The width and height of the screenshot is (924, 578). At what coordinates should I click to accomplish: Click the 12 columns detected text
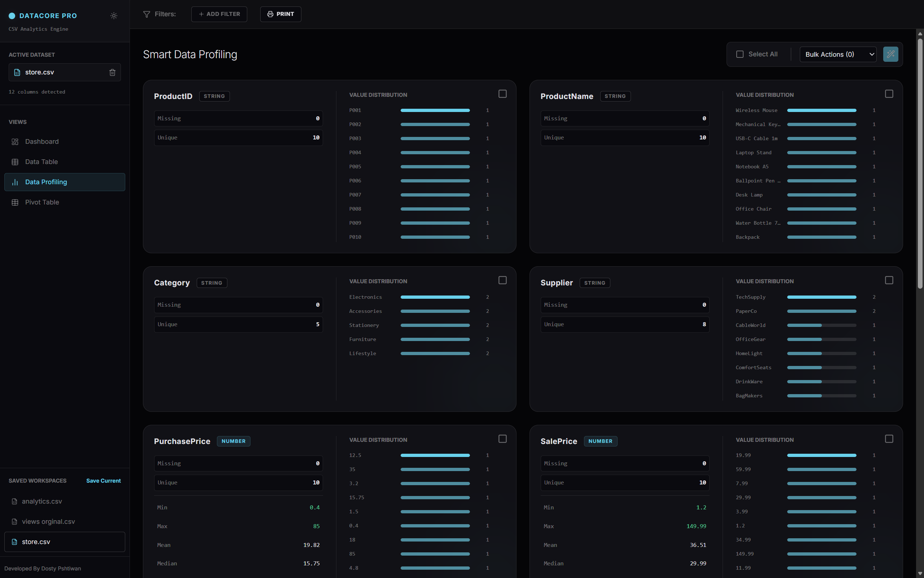37,92
